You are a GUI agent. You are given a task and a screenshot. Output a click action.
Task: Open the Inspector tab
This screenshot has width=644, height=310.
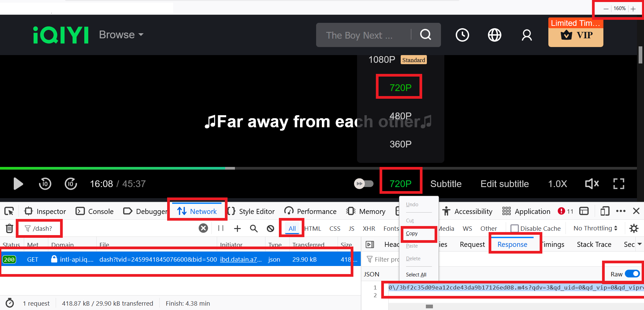[45, 211]
